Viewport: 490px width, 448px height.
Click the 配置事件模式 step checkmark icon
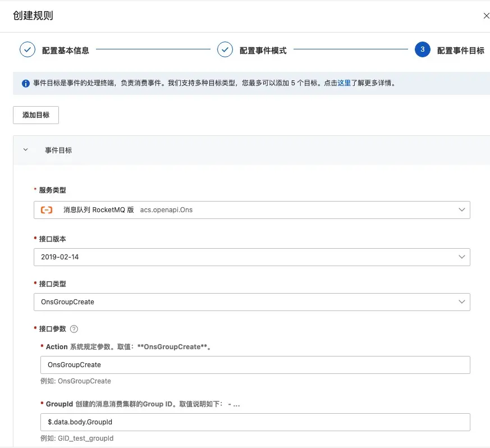point(225,49)
